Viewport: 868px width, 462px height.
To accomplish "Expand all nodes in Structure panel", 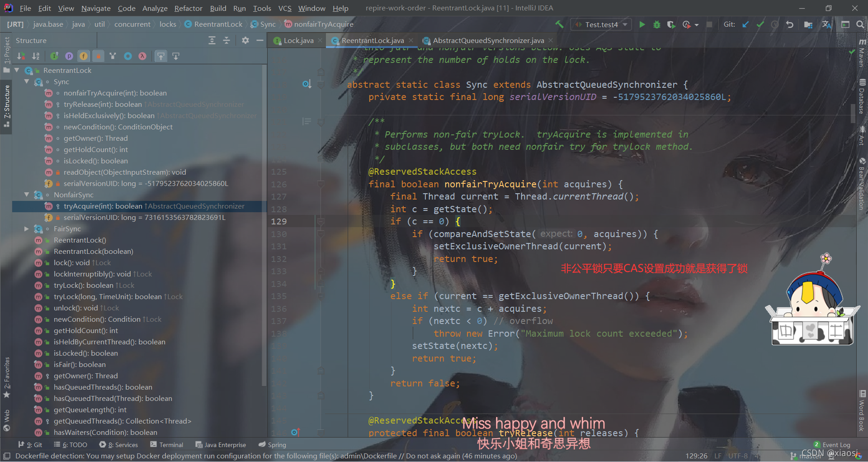I will point(212,40).
